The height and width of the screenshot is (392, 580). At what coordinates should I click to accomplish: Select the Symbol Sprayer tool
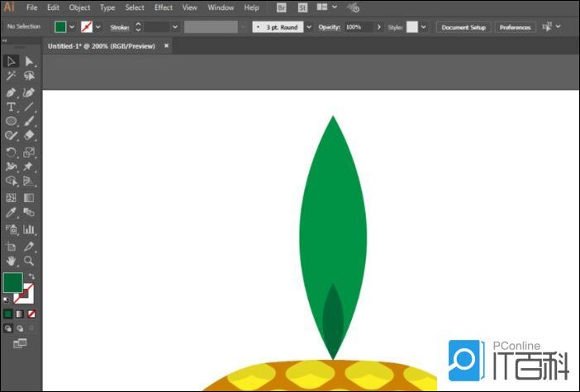pyautogui.click(x=11, y=229)
